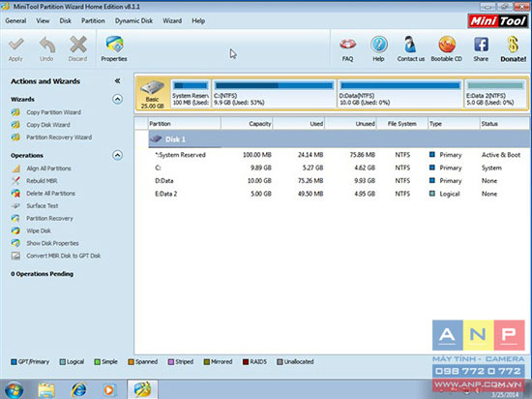
Task: Click the Windows Start orb
Action: point(15,389)
